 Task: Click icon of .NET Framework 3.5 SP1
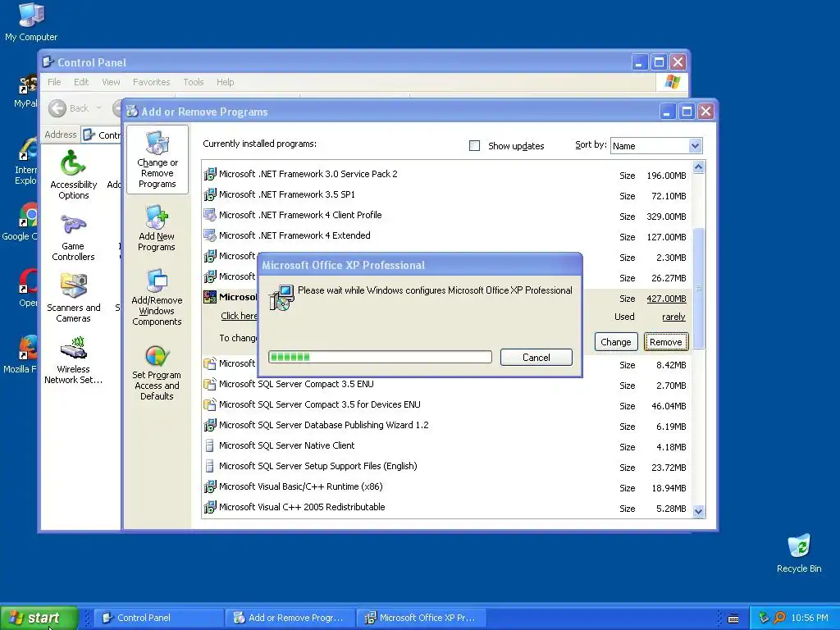point(210,194)
